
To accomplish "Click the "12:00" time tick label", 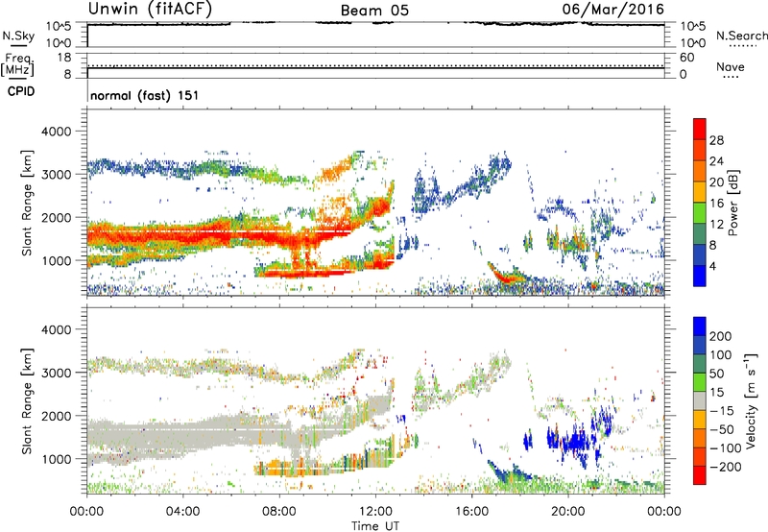I will [375, 512].
